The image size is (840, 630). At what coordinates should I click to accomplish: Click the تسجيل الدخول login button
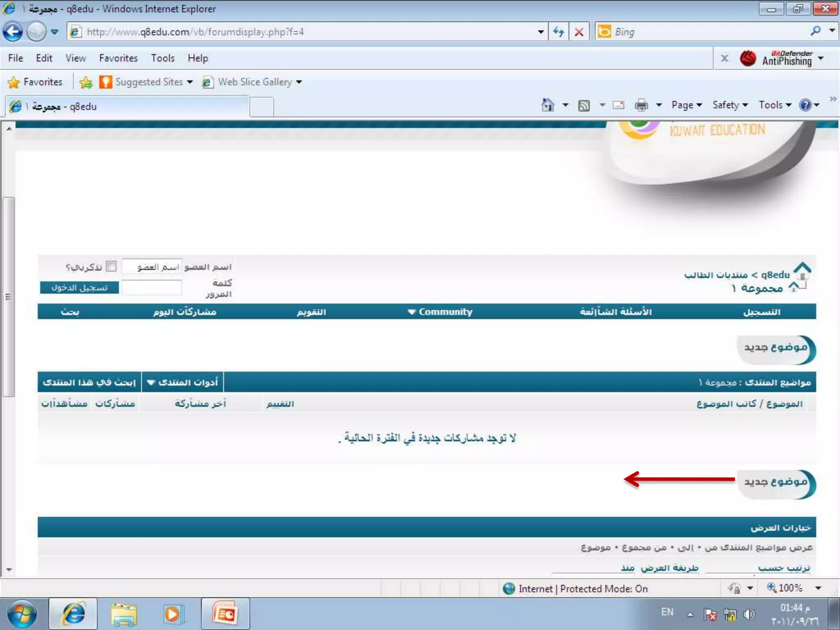[79, 288]
